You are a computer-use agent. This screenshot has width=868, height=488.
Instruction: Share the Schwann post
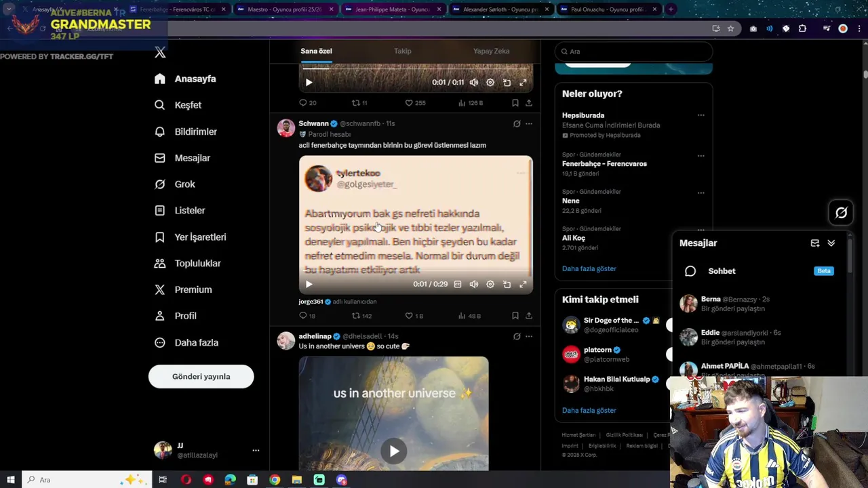pyautogui.click(x=529, y=316)
